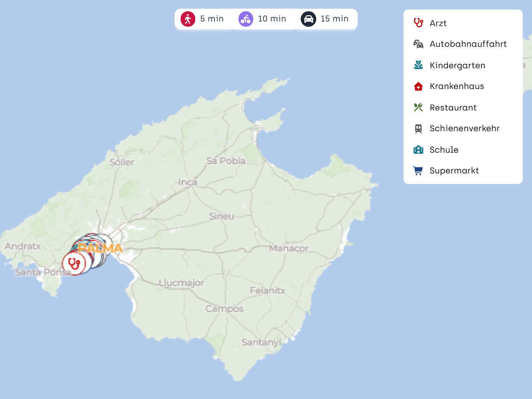Click the blue Supermarkt cart icon
The image size is (532, 399).
coord(418,171)
